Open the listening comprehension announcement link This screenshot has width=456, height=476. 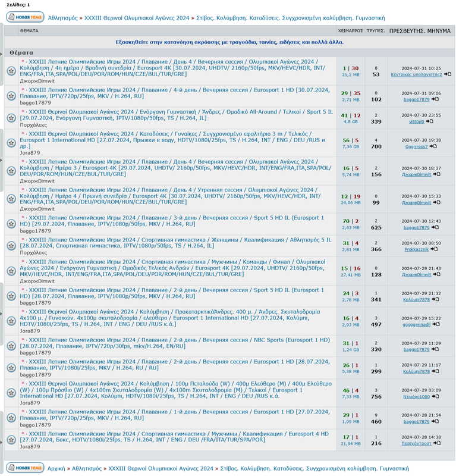point(229,42)
